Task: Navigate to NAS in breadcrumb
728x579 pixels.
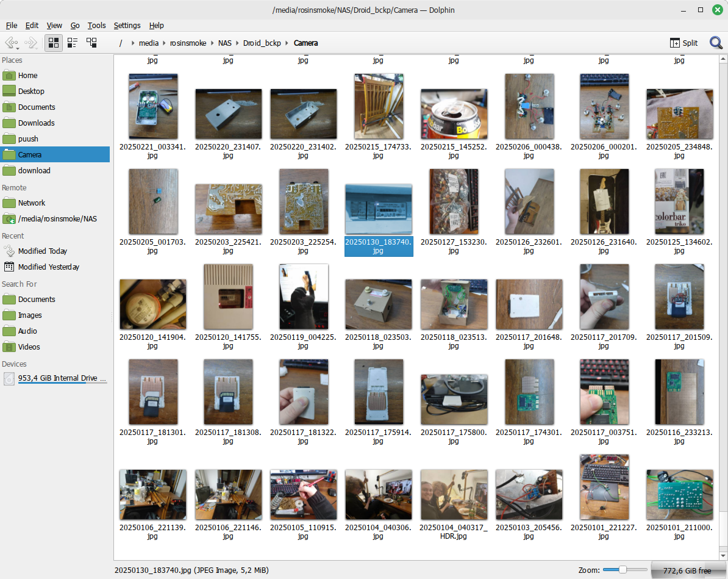Action: (x=225, y=43)
